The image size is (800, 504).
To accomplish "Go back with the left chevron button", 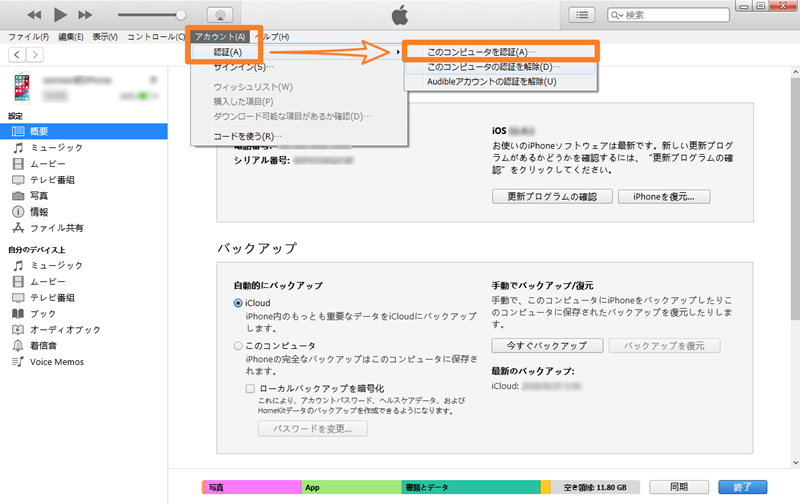I will 17,55.
